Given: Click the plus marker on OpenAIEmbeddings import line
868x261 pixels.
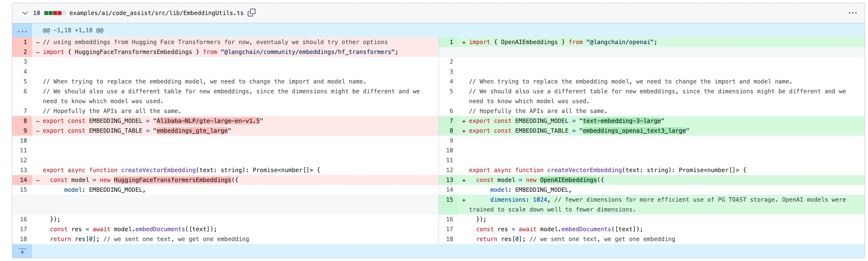Looking at the screenshot, I should (x=464, y=43).
